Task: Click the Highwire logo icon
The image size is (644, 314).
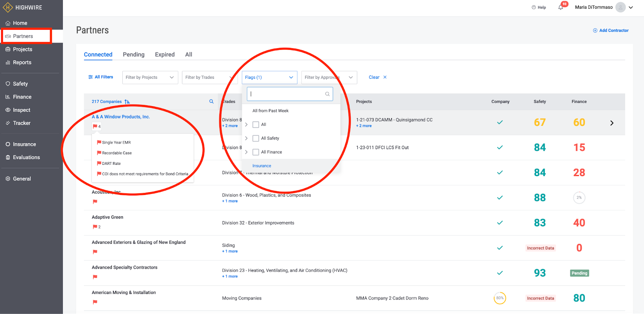Action: click(8, 7)
